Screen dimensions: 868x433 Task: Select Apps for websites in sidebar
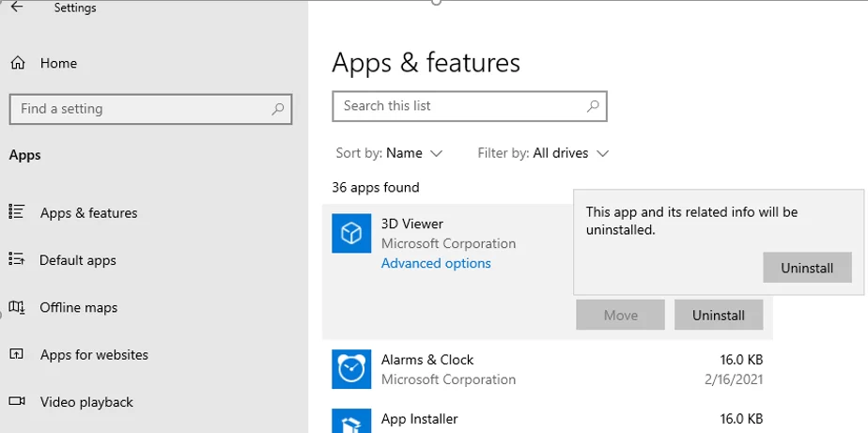94,355
